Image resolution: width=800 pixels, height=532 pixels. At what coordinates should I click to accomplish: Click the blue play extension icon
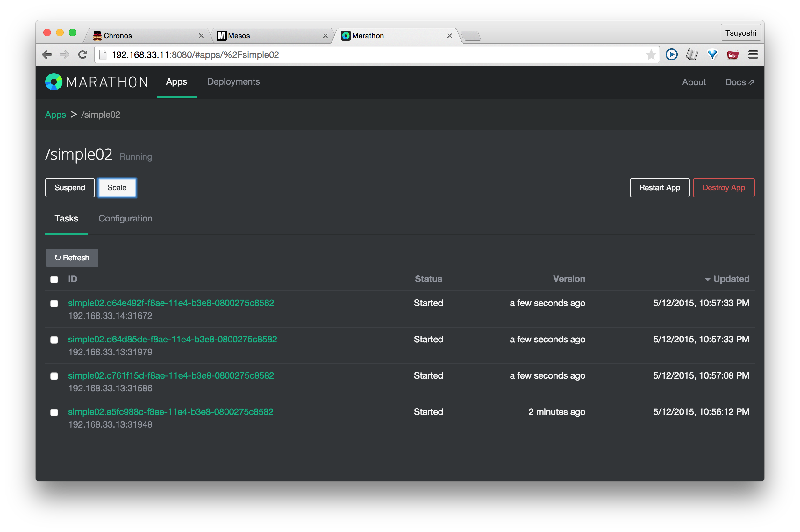point(671,54)
